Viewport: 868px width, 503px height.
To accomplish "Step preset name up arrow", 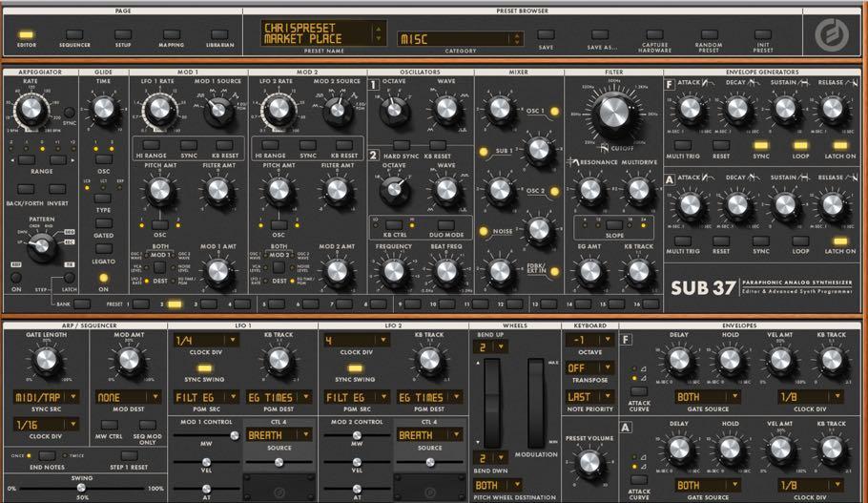I will pyautogui.click(x=379, y=29).
